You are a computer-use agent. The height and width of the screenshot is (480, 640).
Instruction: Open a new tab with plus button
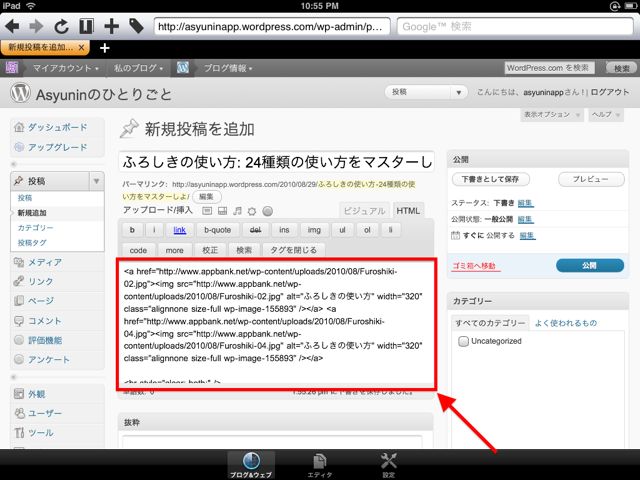(104, 48)
